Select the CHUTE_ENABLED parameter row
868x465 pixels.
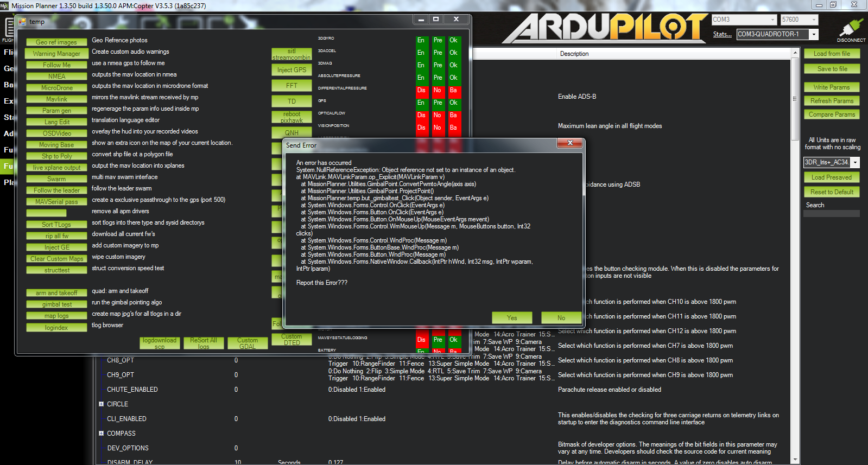(443, 390)
